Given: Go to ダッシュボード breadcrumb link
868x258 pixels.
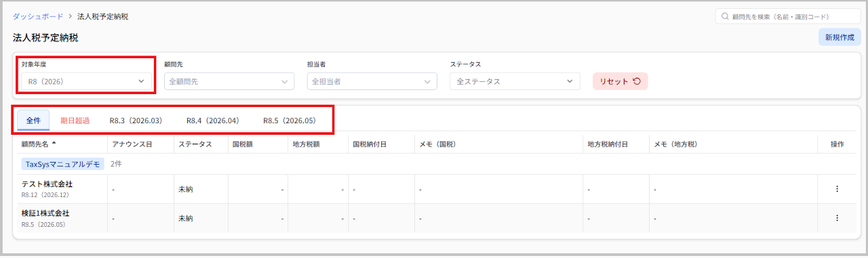Looking at the screenshot, I should point(38,16).
